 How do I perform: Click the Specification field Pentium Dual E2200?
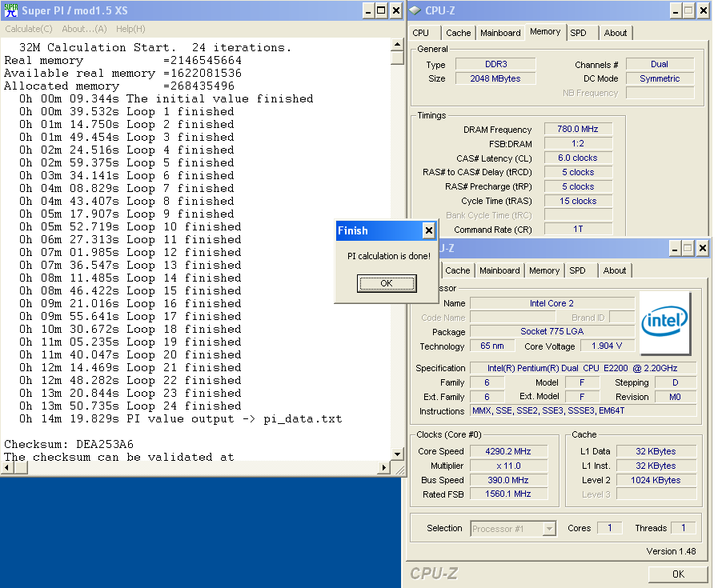point(583,368)
